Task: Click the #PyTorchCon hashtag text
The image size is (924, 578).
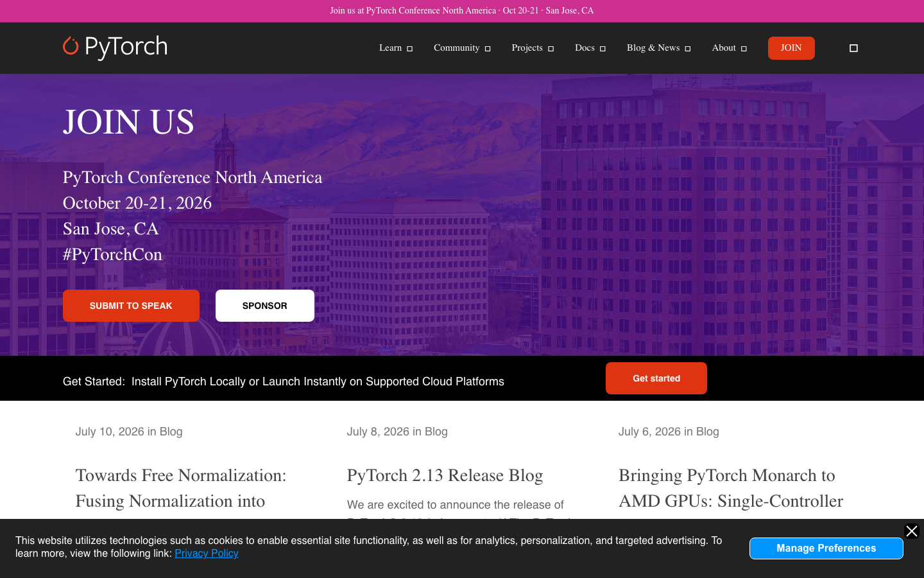Action: [112, 254]
